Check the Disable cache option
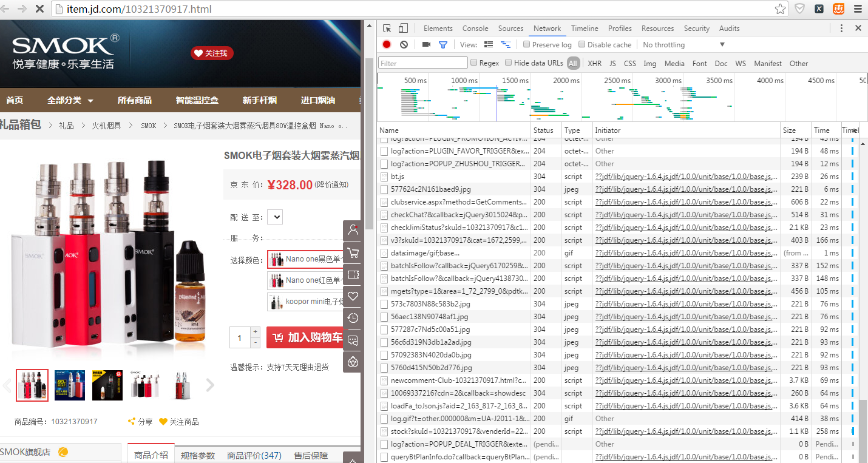Viewport: 868px width, 463px height. pyautogui.click(x=581, y=44)
